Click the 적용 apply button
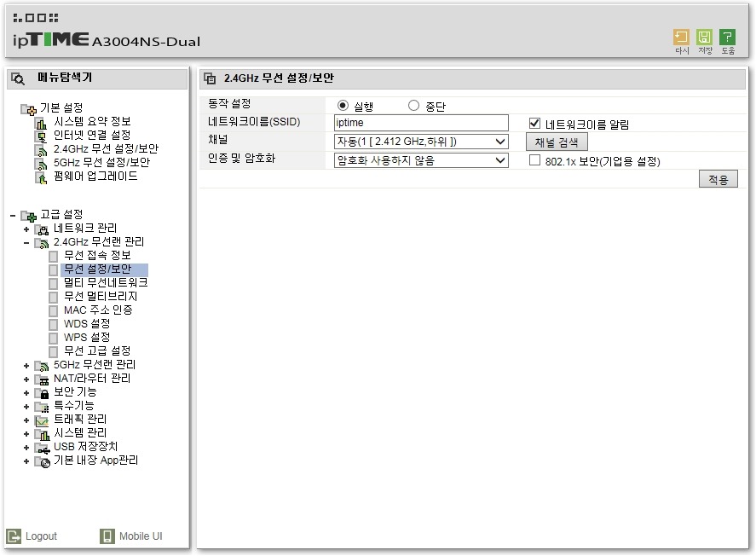 point(718,179)
